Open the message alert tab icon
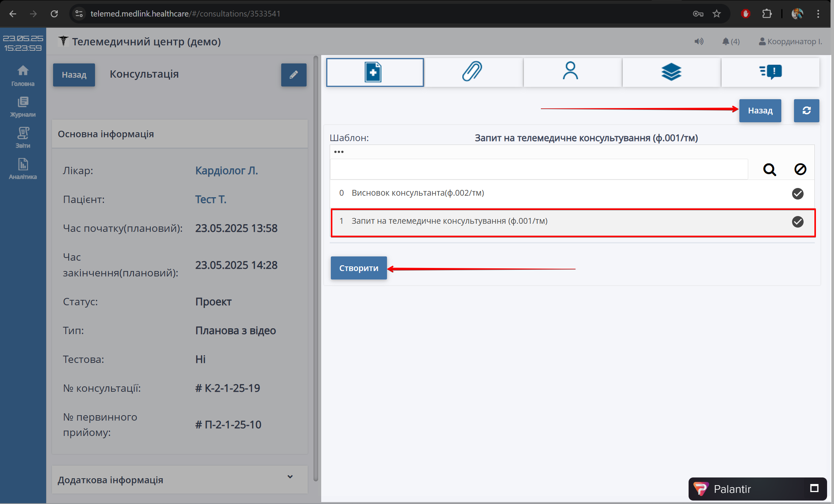Image resolution: width=834 pixels, height=504 pixels. (x=770, y=72)
